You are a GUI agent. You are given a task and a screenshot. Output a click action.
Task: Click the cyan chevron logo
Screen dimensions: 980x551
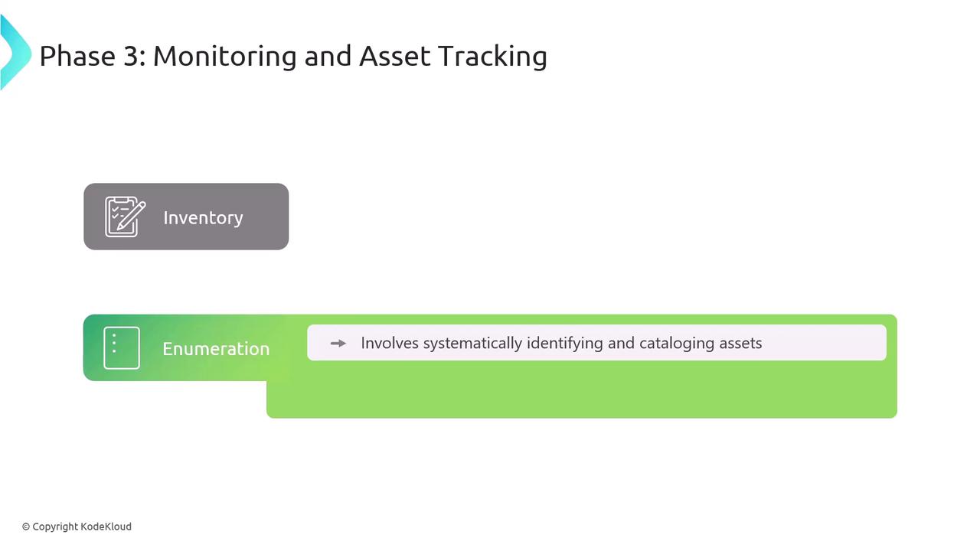click(x=14, y=53)
